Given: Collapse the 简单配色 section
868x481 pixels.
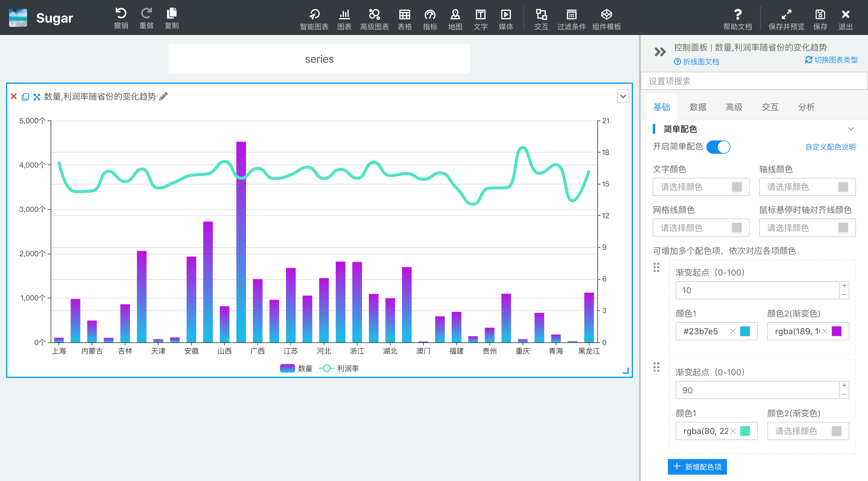Looking at the screenshot, I should click(851, 129).
